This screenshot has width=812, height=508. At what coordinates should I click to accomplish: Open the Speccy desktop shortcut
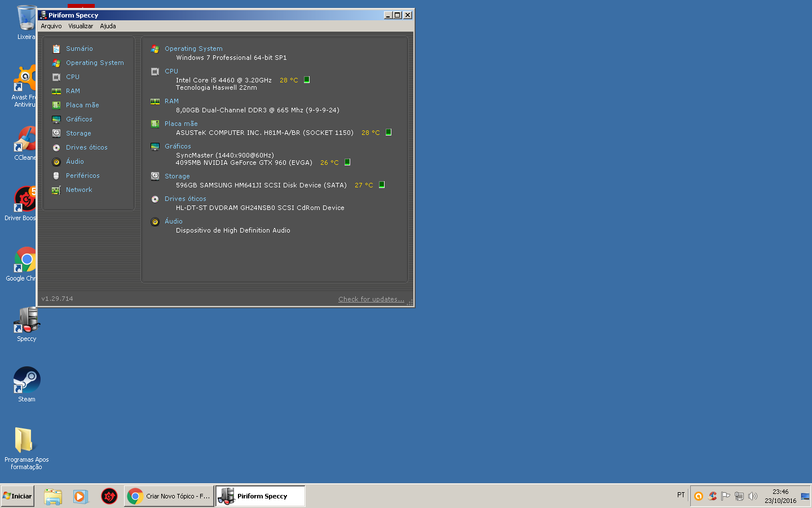click(27, 324)
